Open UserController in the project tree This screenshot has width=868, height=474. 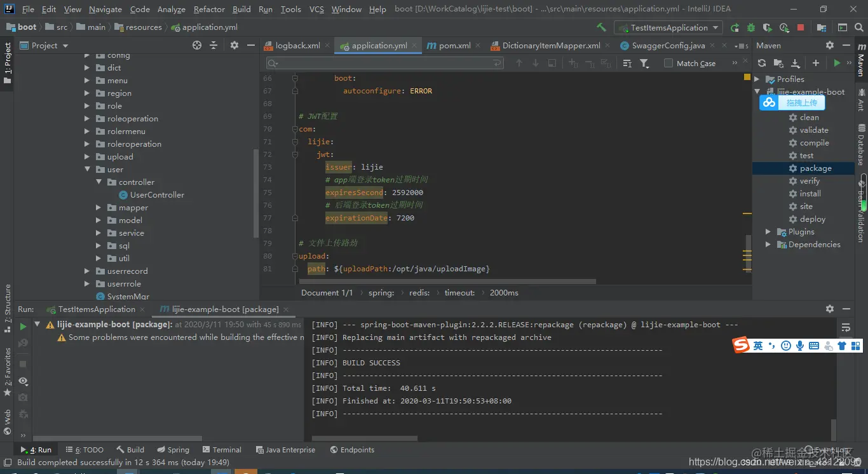[157, 195]
